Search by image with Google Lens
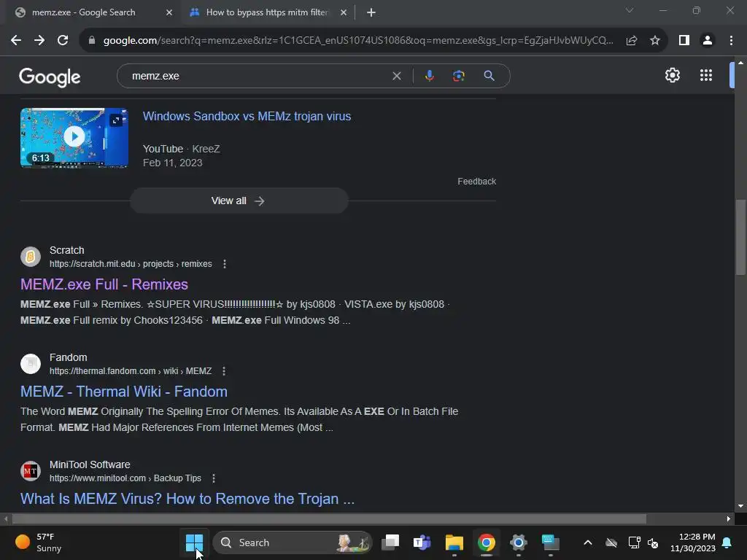 458,76
